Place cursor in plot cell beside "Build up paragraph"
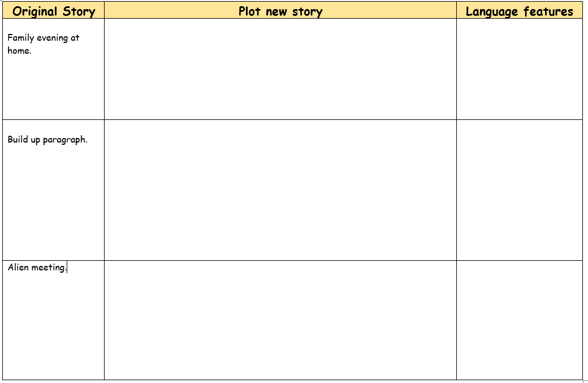588x383 pixels. tap(280, 190)
